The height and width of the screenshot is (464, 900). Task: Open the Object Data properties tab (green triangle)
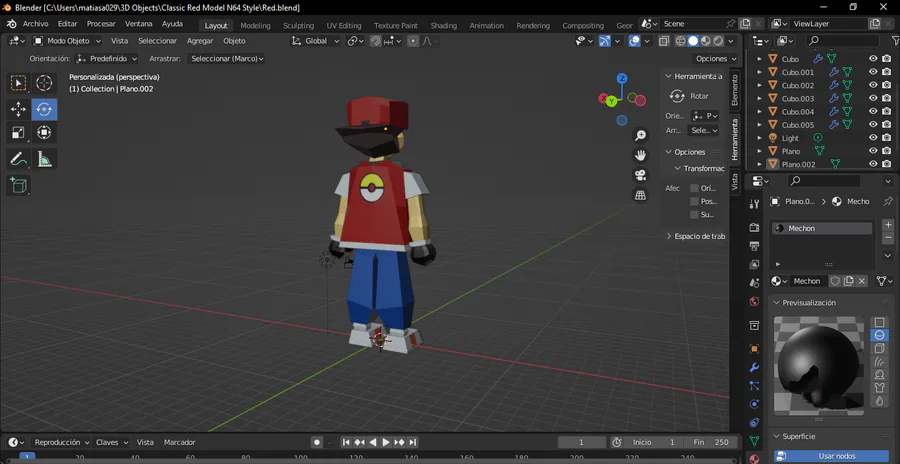click(754, 441)
